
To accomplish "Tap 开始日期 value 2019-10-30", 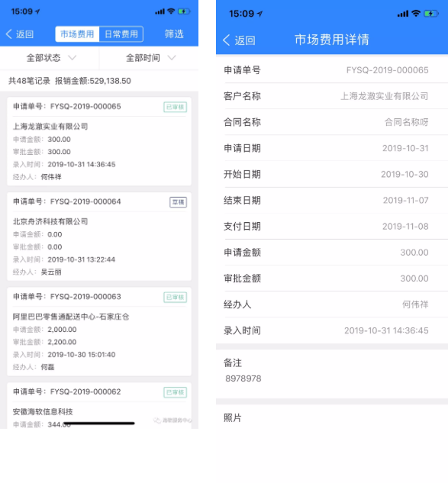I will pyautogui.click(x=404, y=174).
